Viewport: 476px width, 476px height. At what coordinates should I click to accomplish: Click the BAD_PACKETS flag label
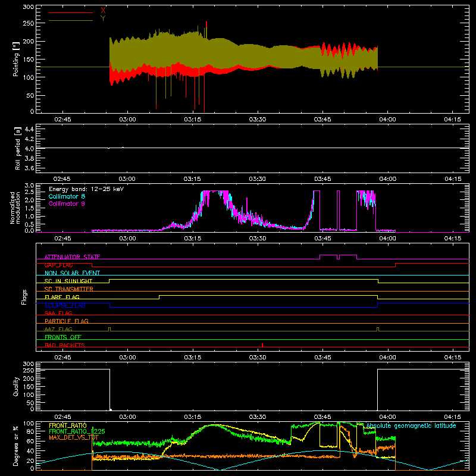65,345
